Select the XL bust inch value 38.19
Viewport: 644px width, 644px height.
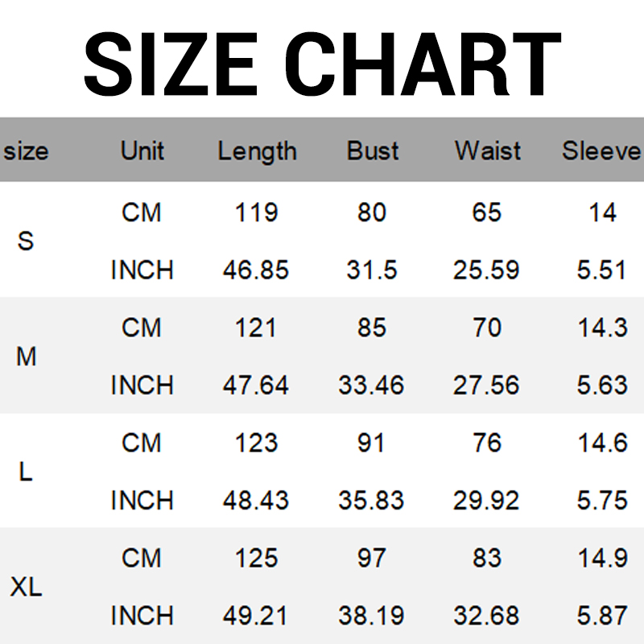[371, 616]
